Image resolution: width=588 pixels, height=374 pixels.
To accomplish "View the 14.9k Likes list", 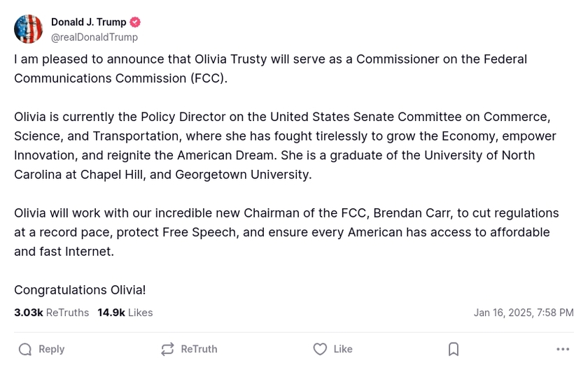I will click(x=125, y=312).
